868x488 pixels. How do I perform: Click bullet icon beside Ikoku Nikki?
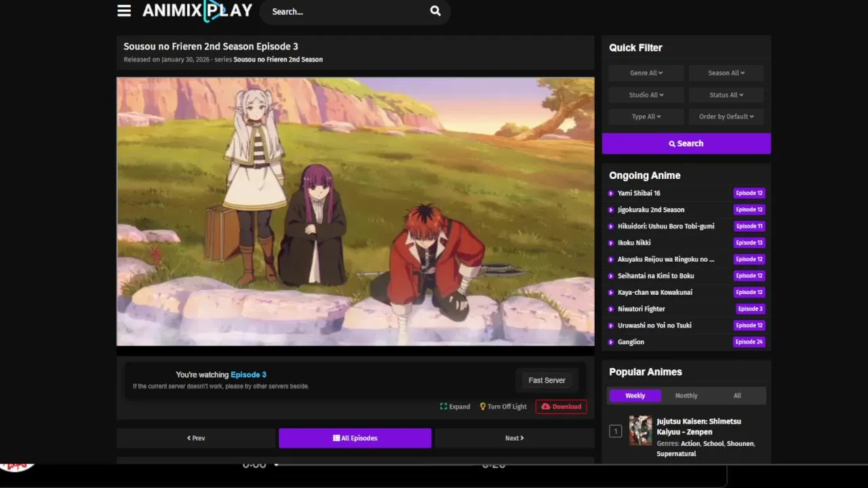pos(611,243)
